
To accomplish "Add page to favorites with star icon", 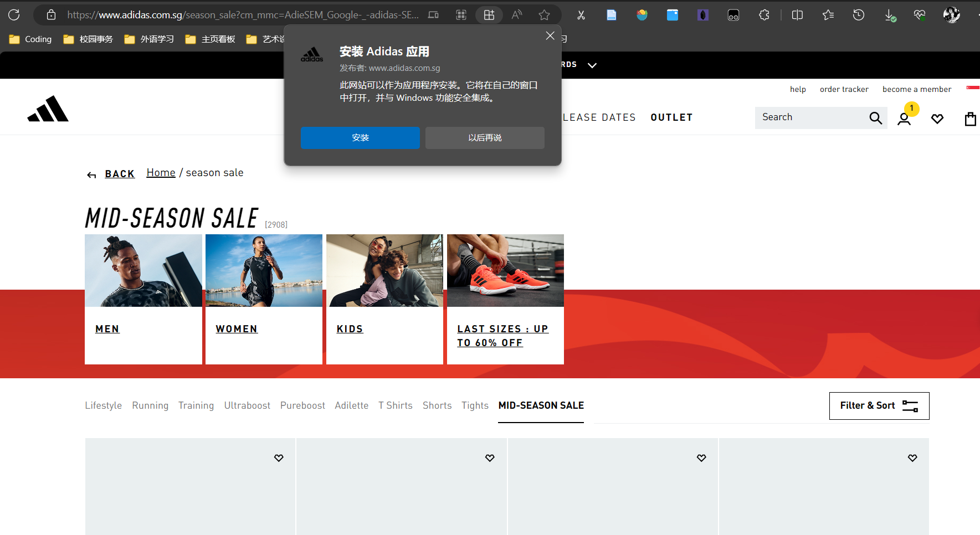I will (x=545, y=15).
